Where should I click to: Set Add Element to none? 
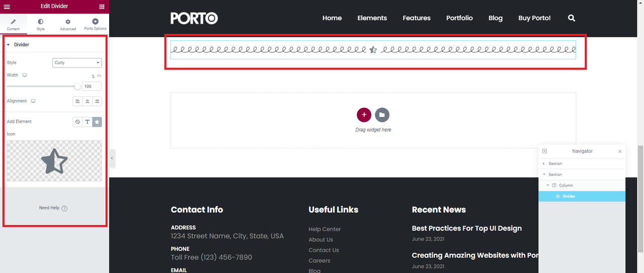point(77,122)
